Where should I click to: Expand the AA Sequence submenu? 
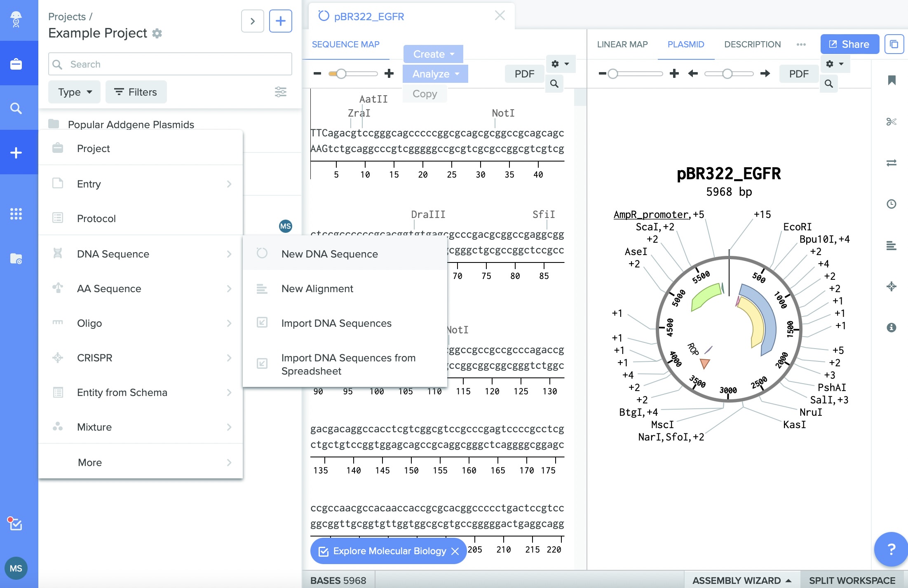point(141,288)
